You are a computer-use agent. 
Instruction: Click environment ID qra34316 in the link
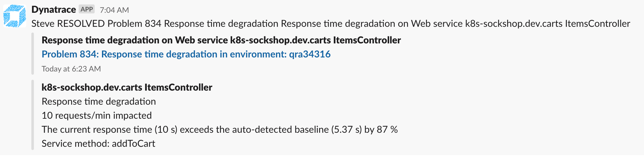[x=310, y=54]
